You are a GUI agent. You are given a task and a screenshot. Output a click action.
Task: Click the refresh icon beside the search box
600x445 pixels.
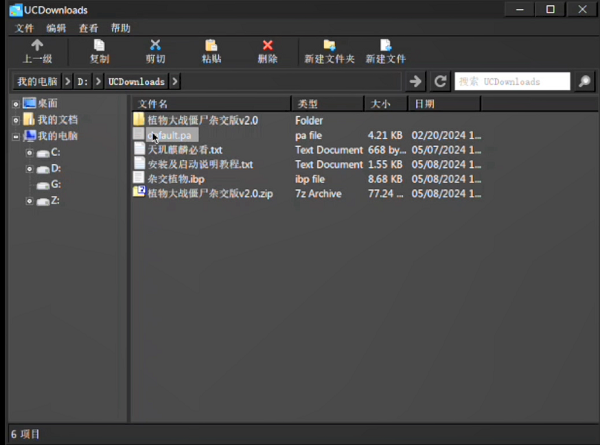point(440,81)
